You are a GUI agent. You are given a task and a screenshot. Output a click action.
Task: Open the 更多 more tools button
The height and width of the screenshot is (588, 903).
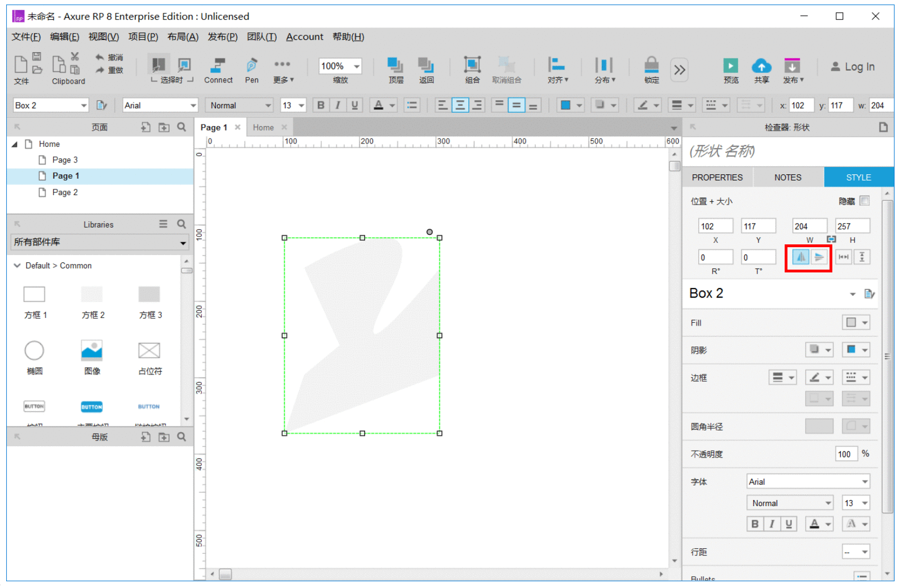(283, 71)
